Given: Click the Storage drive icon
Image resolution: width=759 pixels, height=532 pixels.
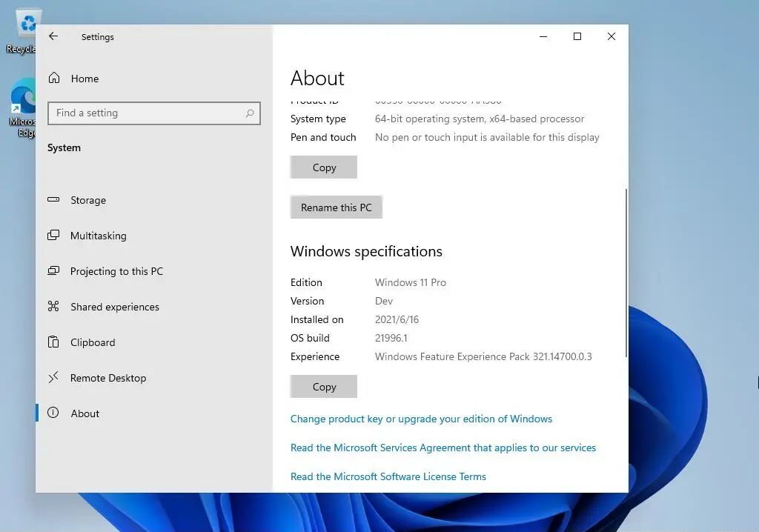Looking at the screenshot, I should (53, 199).
